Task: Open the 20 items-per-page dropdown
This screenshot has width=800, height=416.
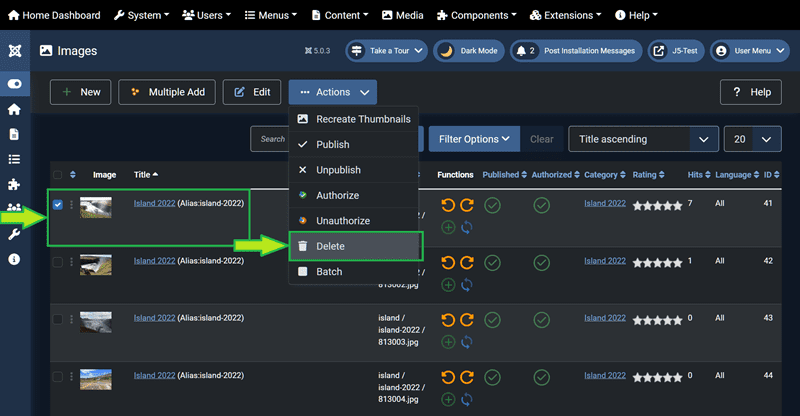Action: tap(752, 139)
